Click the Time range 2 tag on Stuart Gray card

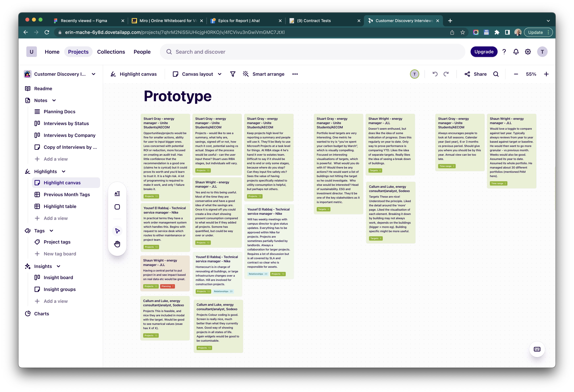(x=447, y=166)
